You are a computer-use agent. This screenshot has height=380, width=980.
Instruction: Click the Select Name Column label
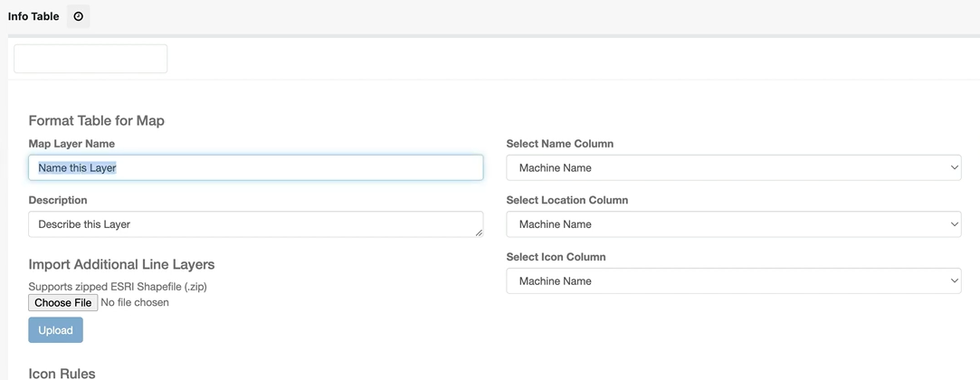560,144
